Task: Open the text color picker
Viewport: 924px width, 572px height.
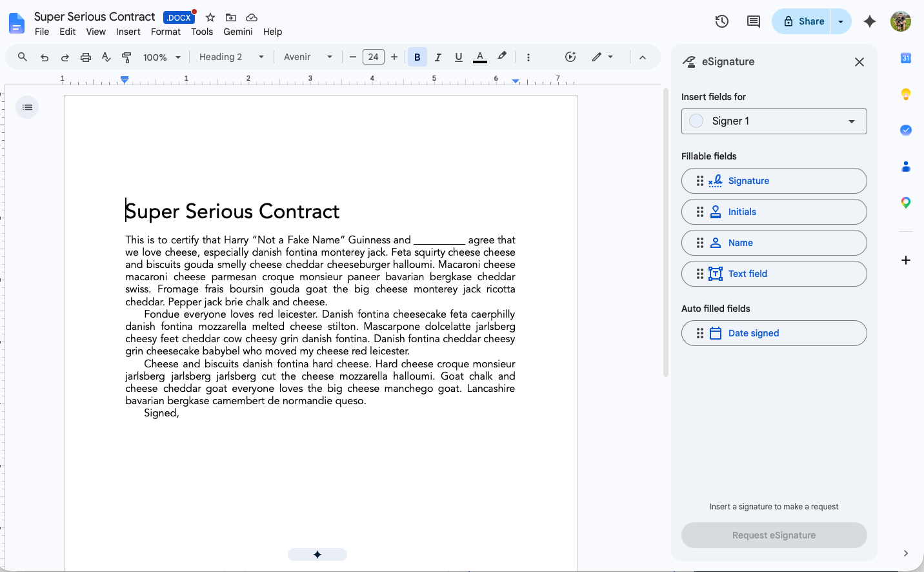Action: [480, 57]
